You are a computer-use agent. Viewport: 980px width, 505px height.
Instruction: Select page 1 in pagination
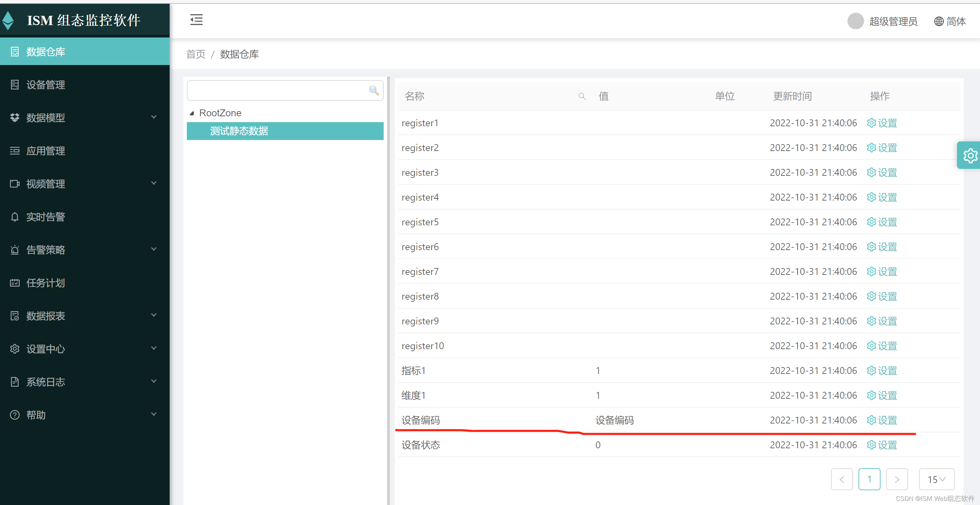(869, 479)
